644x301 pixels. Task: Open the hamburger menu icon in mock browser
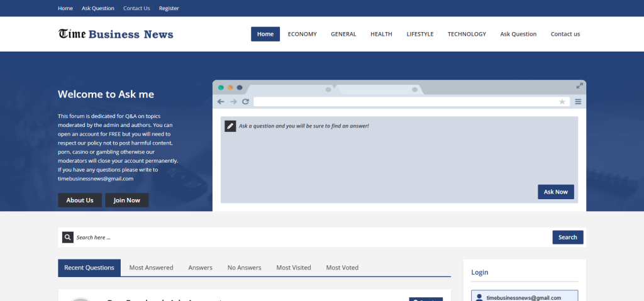(578, 102)
